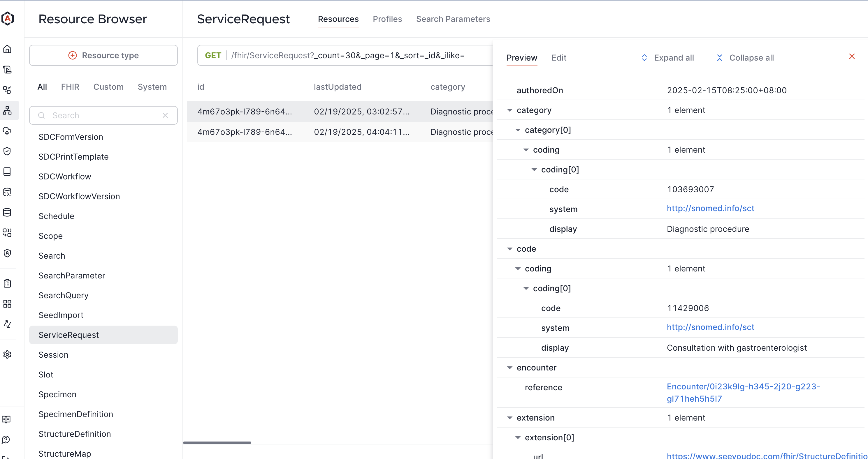The height and width of the screenshot is (459, 868).
Task: Click the shield security sidebar icon
Action: 7,151
